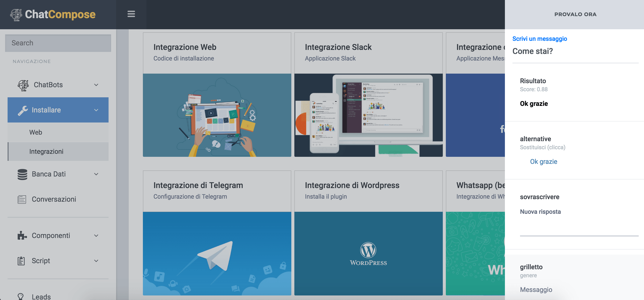Expand the Script chevron
The height and width of the screenshot is (300, 644).
(96, 261)
